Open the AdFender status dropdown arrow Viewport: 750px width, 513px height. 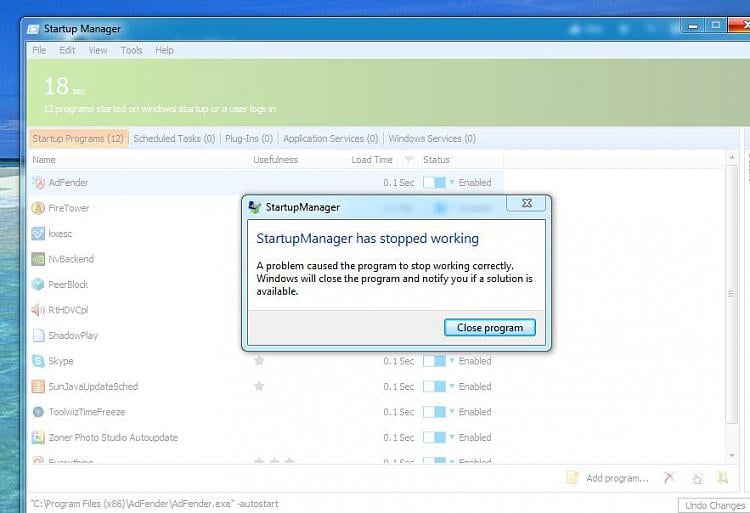pyautogui.click(x=452, y=182)
